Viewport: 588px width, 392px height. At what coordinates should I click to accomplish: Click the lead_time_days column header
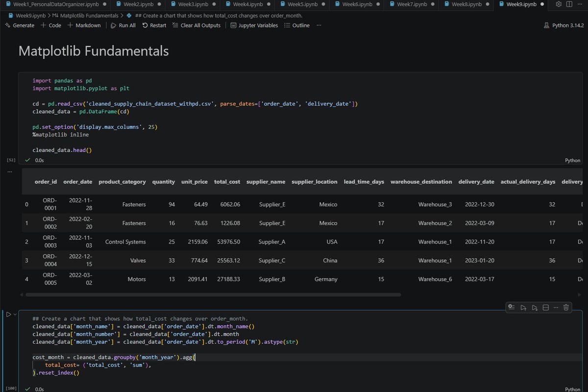364,182
